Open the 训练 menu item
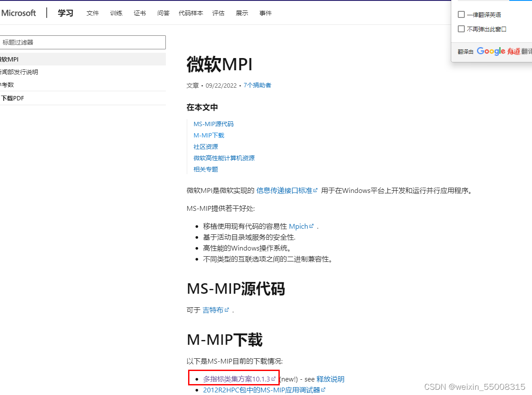This screenshot has height=395, width=532. point(116,13)
